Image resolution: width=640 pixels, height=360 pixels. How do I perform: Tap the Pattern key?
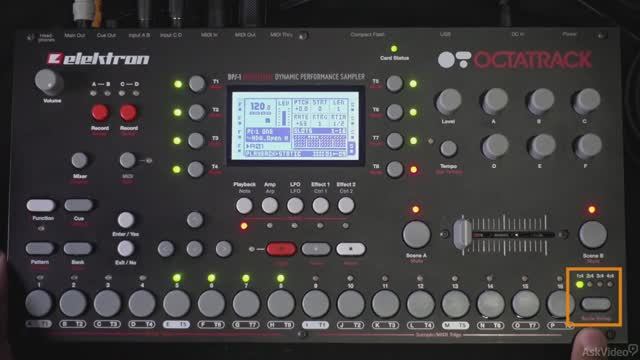pyautogui.click(x=40, y=248)
